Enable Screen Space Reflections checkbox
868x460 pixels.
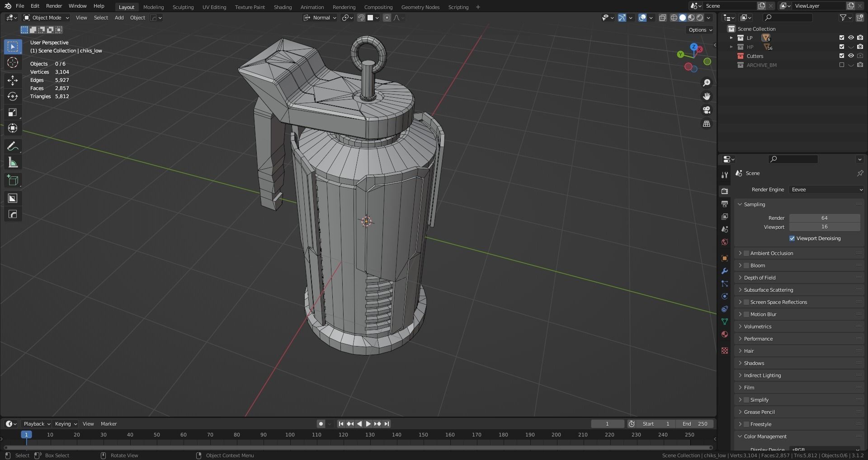746,302
